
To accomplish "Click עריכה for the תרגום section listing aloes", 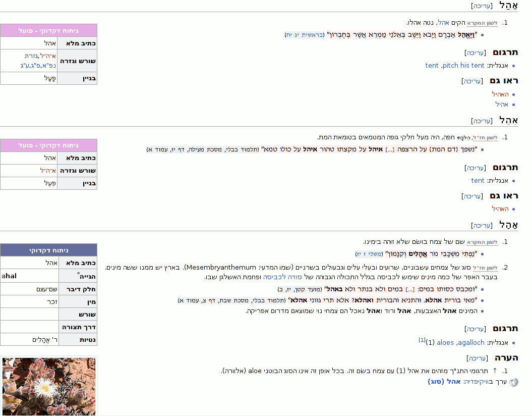I will coord(475,329).
